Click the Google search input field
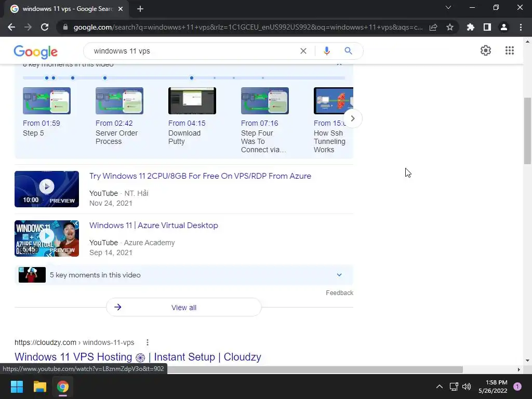The height and width of the screenshot is (399, 532). pos(193,51)
